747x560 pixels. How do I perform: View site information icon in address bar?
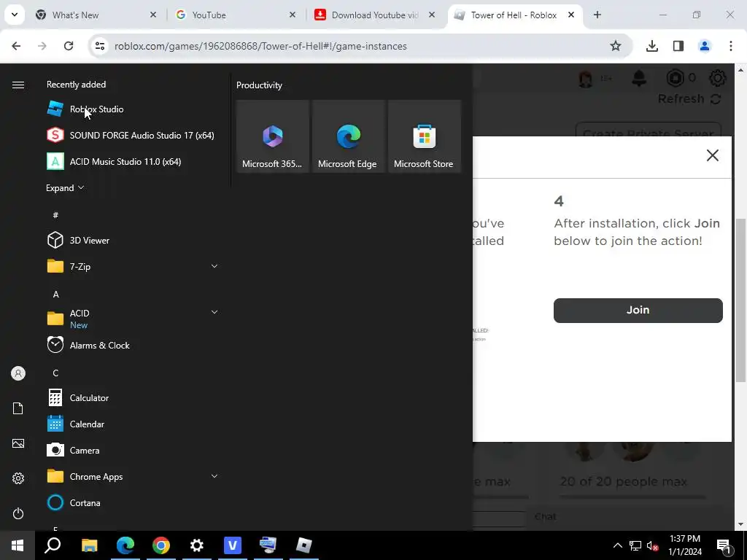click(x=100, y=46)
